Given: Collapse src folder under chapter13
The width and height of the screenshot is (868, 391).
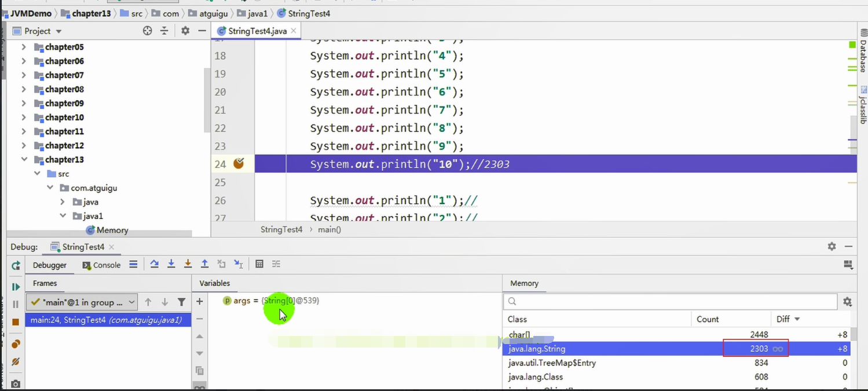Looking at the screenshot, I should (x=37, y=174).
